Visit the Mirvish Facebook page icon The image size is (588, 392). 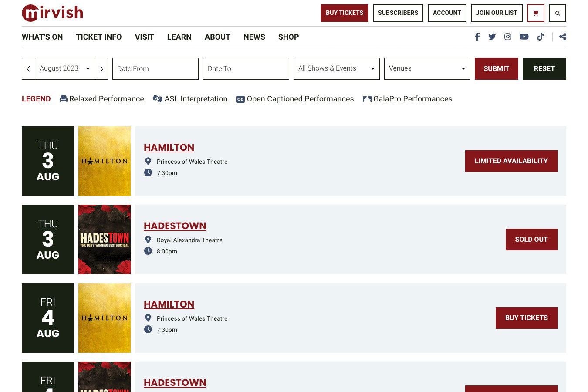[477, 37]
